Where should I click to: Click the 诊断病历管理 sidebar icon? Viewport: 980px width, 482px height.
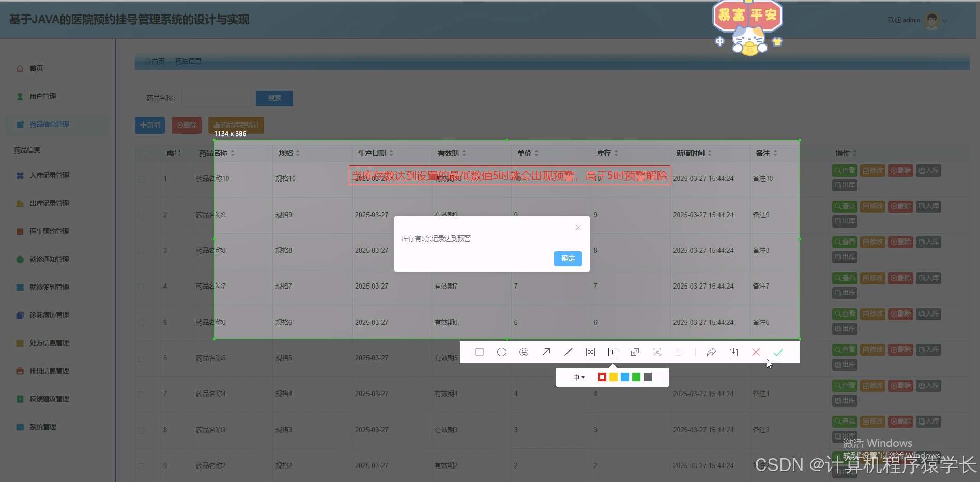(x=20, y=315)
